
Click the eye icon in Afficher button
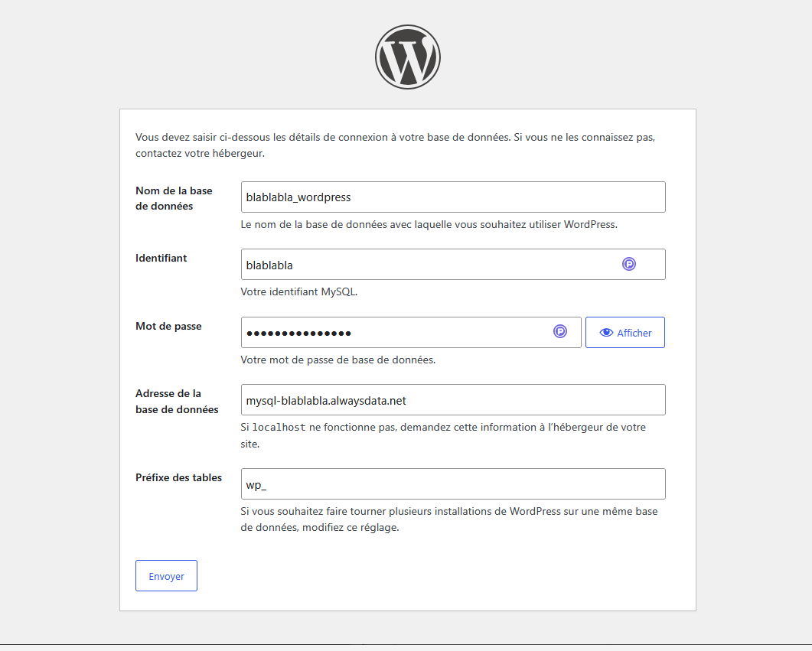tap(606, 333)
